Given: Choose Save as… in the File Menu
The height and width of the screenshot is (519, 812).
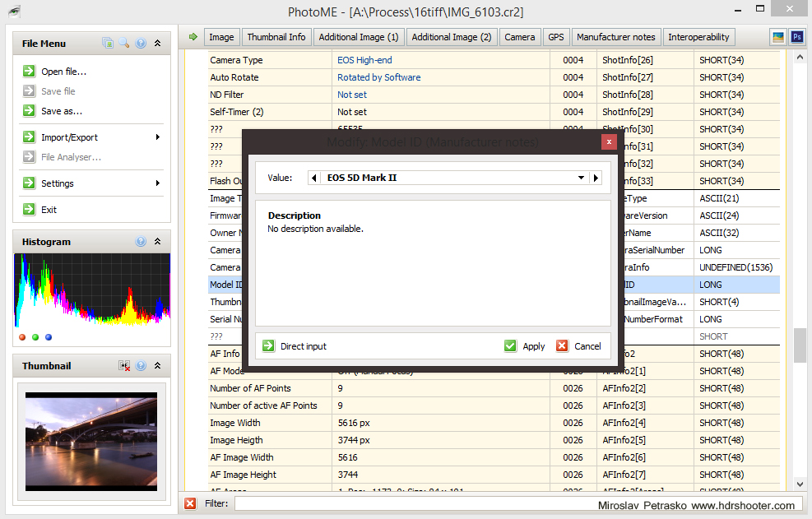Looking at the screenshot, I should pos(62,111).
